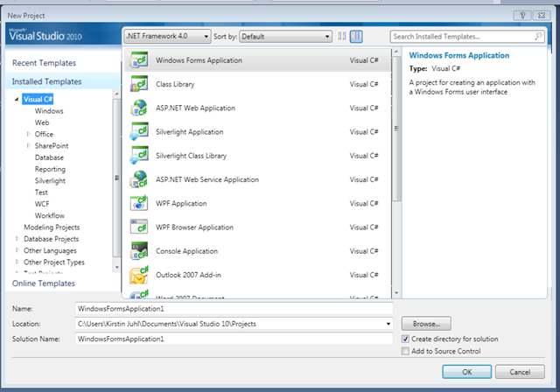
Task: Select the Workflow tree item
Action: point(50,215)
